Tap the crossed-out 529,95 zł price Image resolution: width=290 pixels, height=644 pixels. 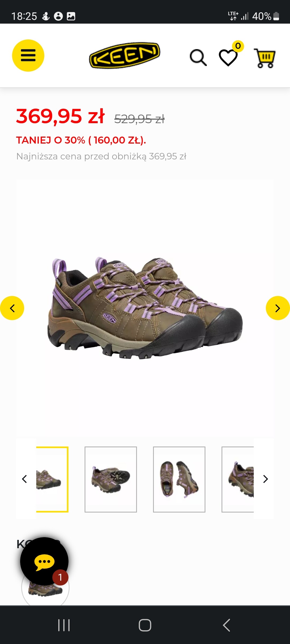tap(139, 119)
